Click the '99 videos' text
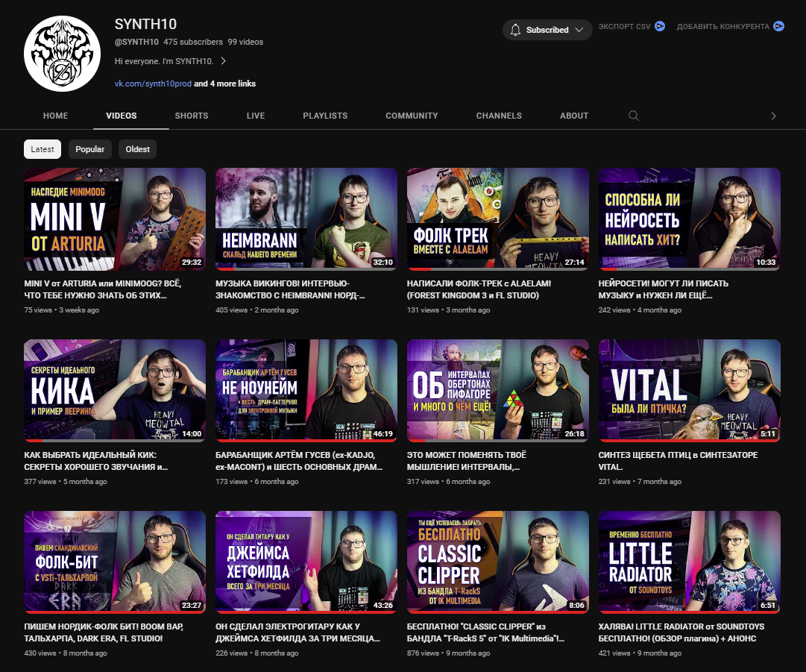 (x=245, y=43)
